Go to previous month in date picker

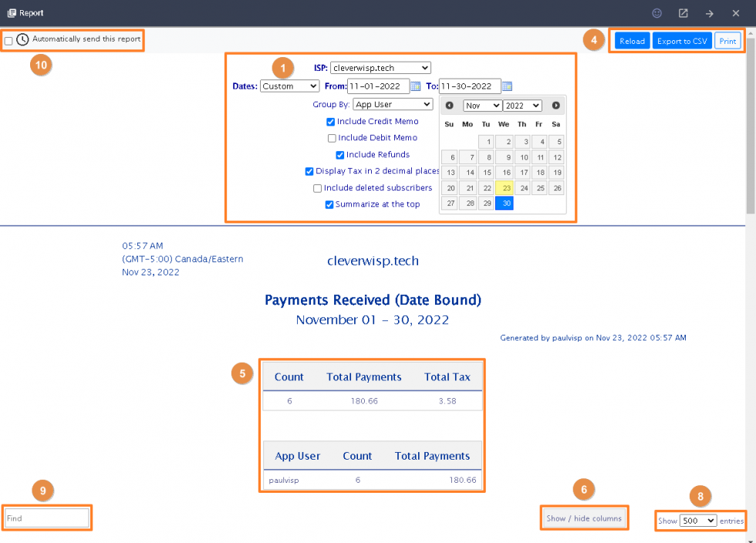450,106
